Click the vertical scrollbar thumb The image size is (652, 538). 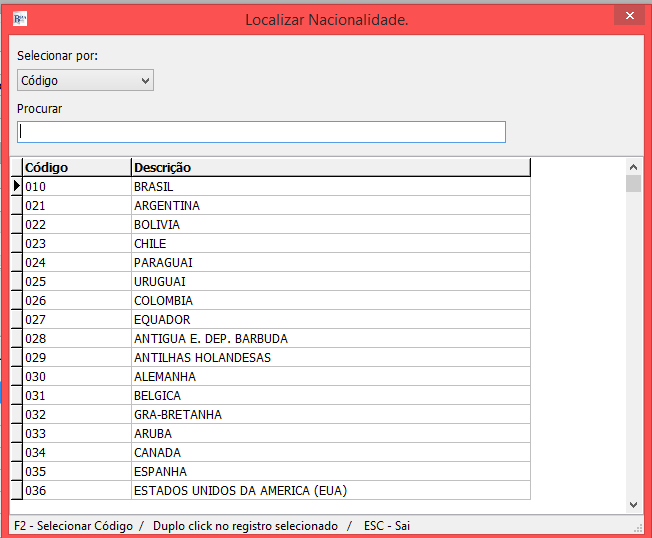[633, 183]
